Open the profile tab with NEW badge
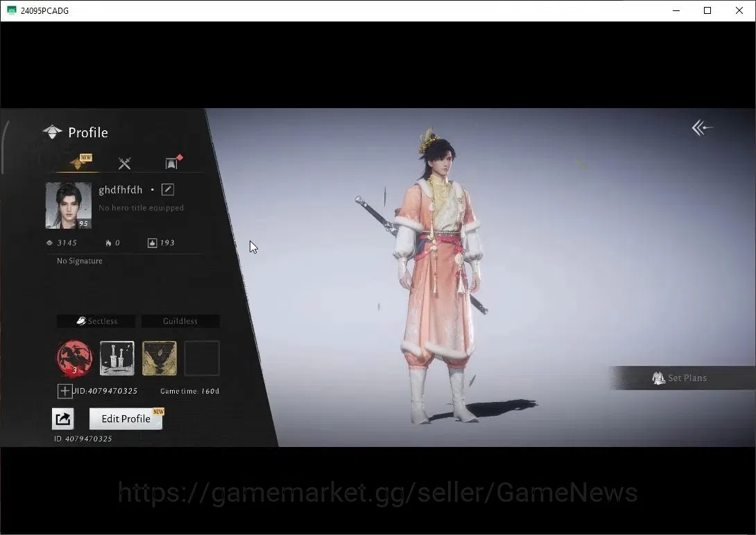Viewport: 756px width, 535px height. [x=80, y=162]
